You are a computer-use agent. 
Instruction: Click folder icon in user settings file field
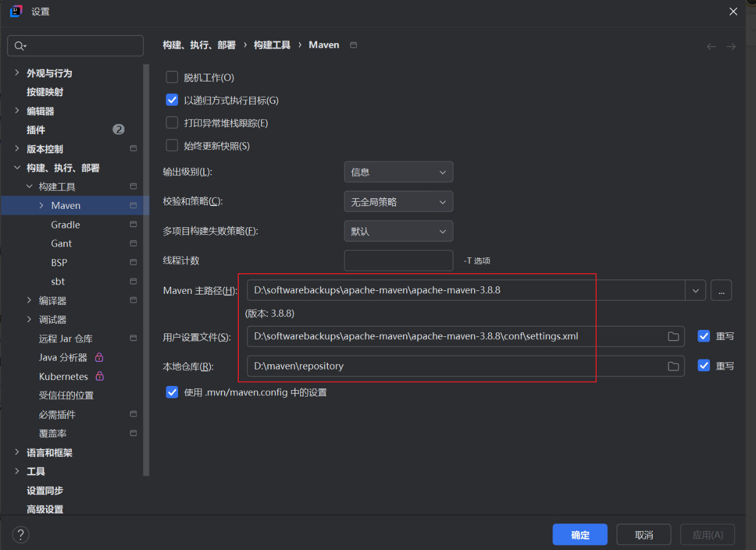click(673, 336)
